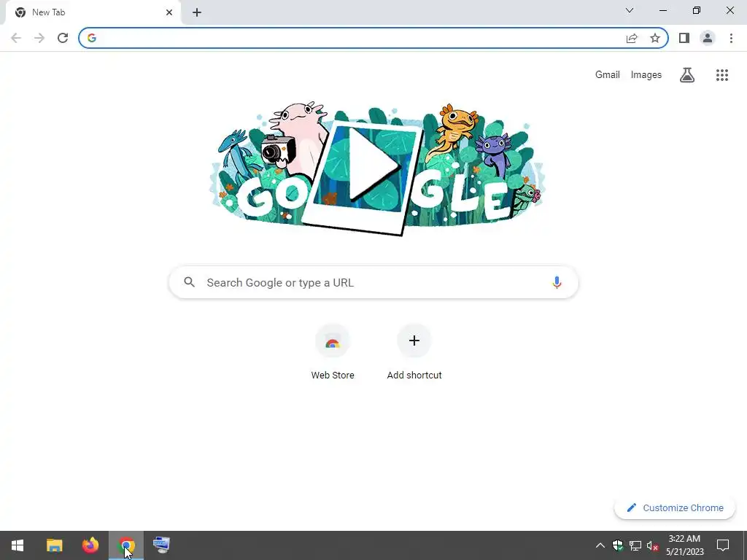Play the Google Doodle
The image size is (747, 560).
(373, 164)
